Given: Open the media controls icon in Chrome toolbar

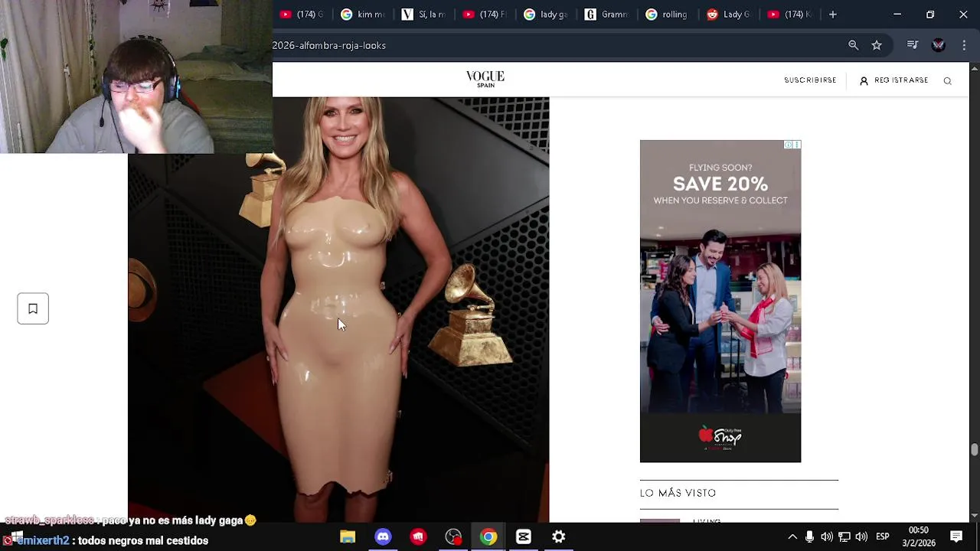Looking at the screenshot, I should click(x=912, y=45).
